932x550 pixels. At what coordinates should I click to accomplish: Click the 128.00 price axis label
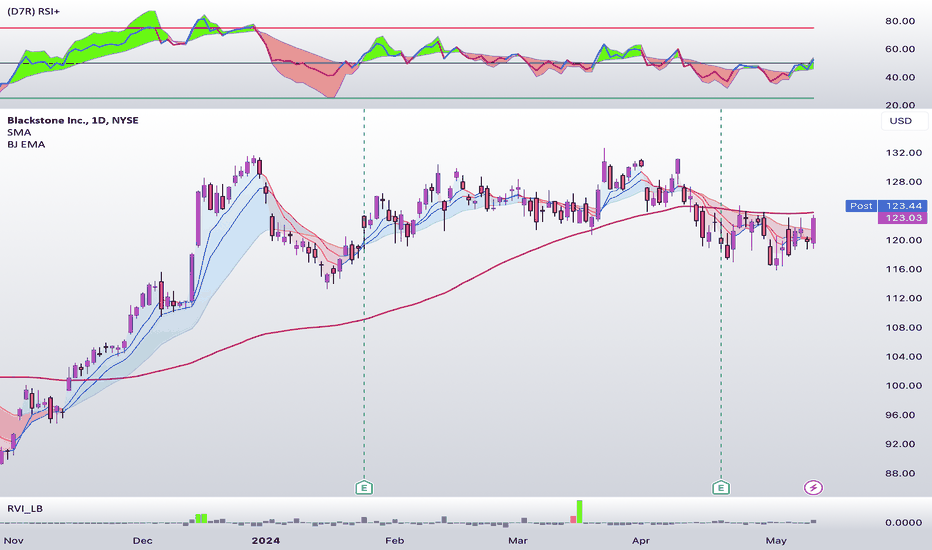[x=903, y=182]
